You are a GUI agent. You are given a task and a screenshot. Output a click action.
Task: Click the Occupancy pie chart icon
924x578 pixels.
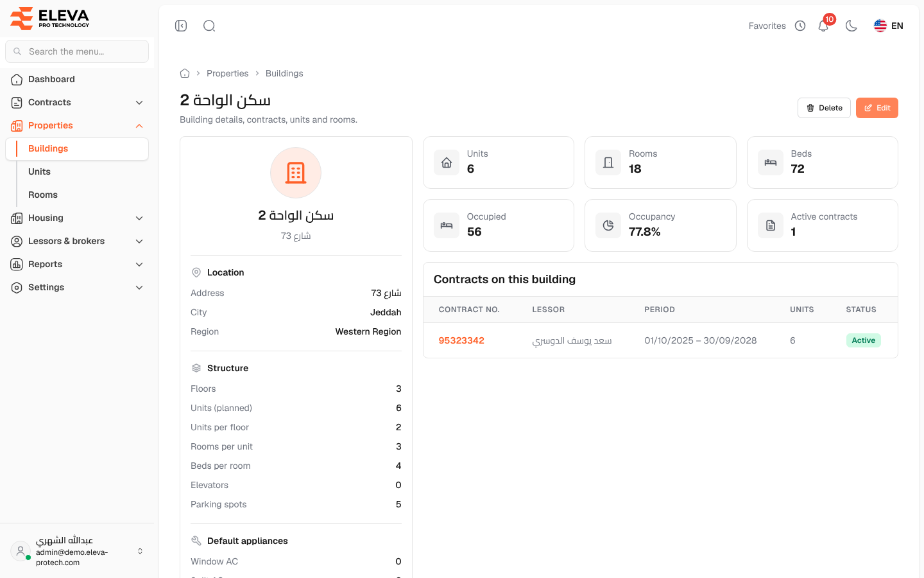coord(608,225)
